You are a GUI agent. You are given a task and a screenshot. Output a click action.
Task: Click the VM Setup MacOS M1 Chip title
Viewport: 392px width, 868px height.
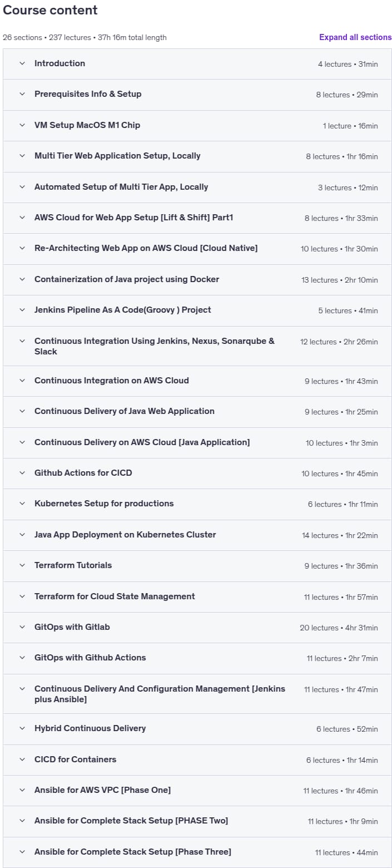(87, 125)
